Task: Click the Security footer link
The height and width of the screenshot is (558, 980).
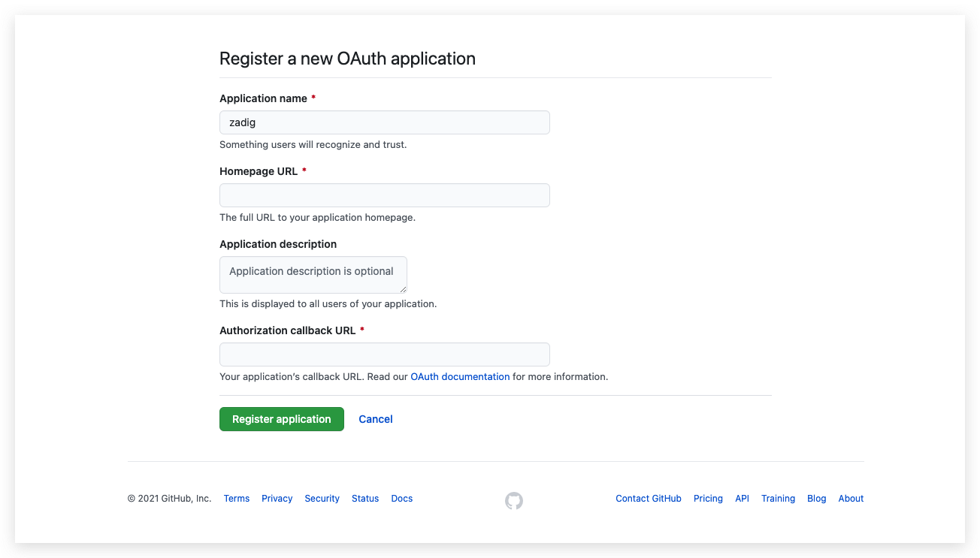Action: tap(322, 498)
